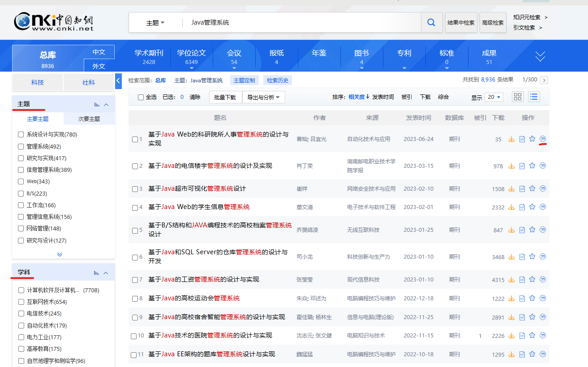The image size is (588, 367).
Task: Tick the Web(343) topic filter
Action: tap(21, 181)
